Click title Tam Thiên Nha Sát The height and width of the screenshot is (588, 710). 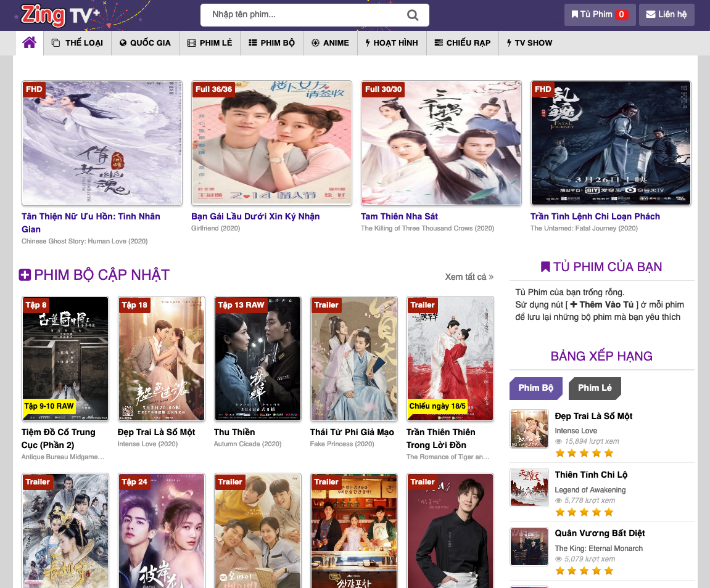(399, 217)
